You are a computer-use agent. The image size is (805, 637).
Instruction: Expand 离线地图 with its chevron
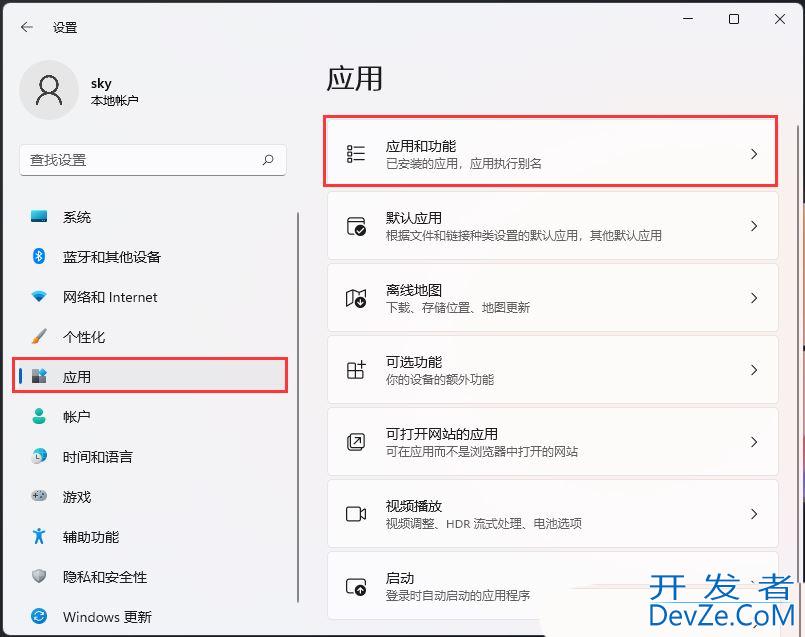[x=754, y=298]
